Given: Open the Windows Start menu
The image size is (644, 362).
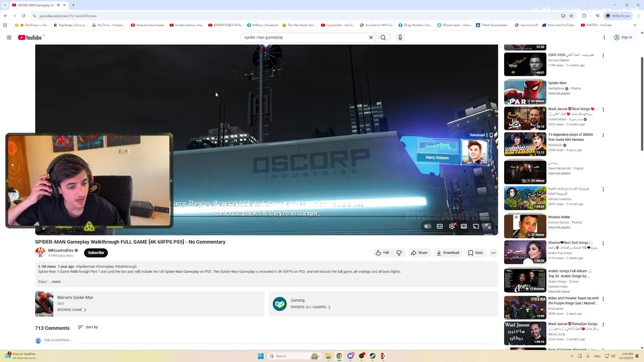Looking at the screenshot, I should click(261, 356).
